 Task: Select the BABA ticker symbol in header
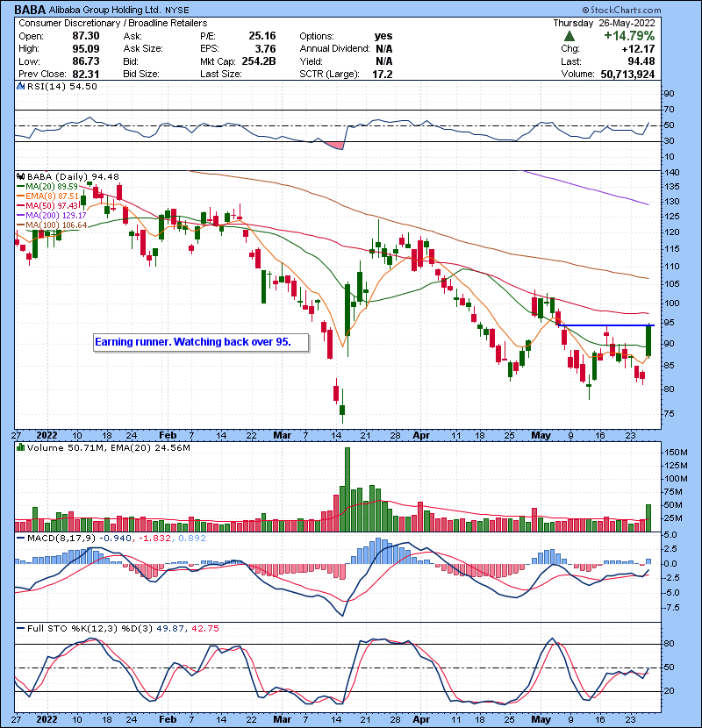(x=30, y=10)
